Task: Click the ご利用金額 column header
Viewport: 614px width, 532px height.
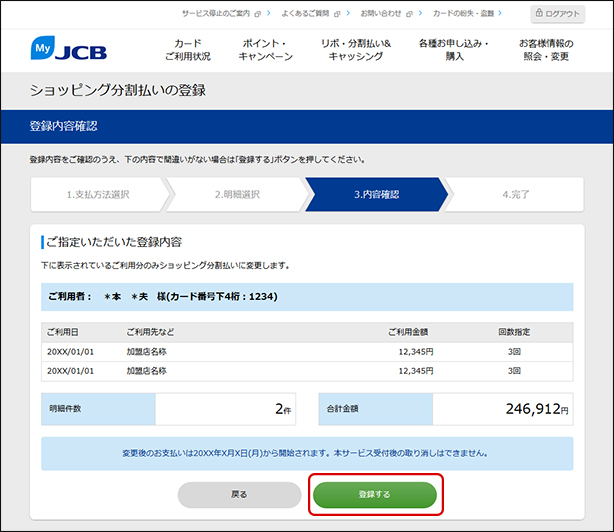Action: 408,332
